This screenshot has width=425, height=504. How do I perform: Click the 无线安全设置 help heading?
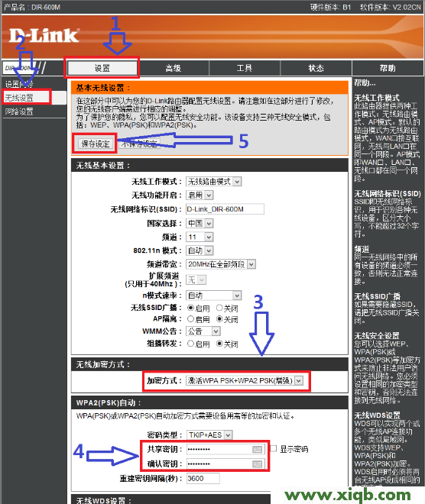[x=377, y=336]
